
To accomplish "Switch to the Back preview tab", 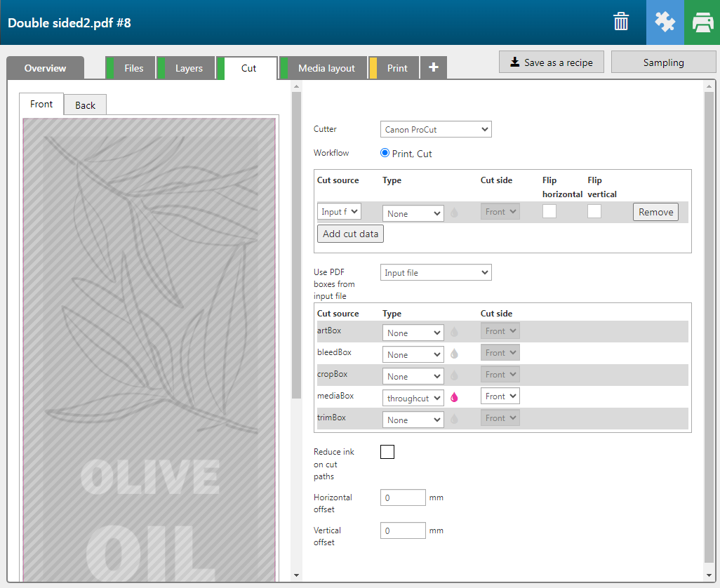I will pyautogui.click(x=85, y=105).
